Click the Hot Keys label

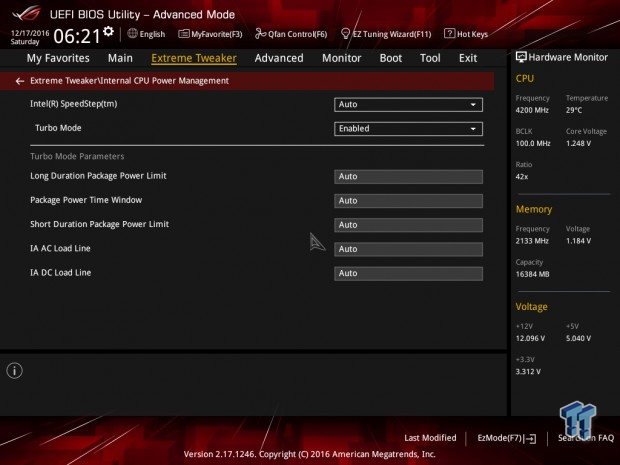click(473, 34)
